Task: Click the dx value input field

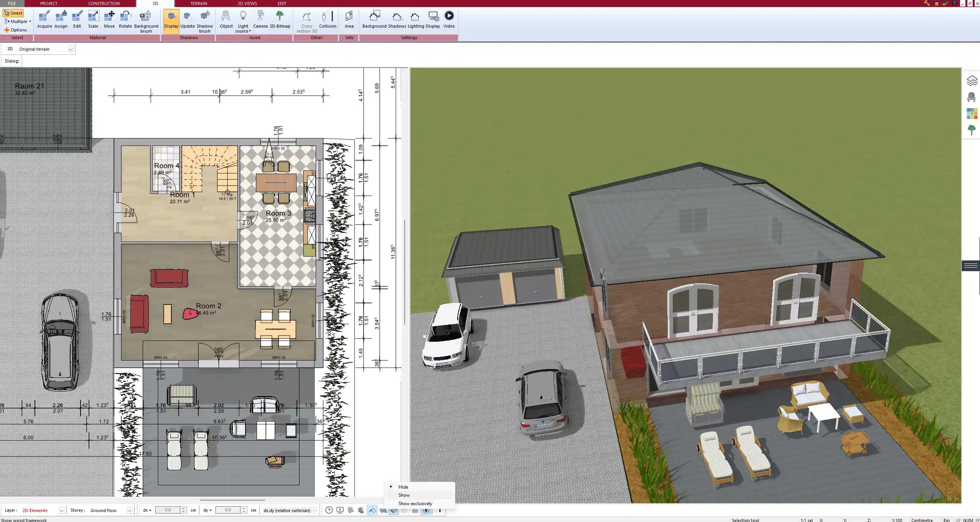Action: tap(168, 510)
